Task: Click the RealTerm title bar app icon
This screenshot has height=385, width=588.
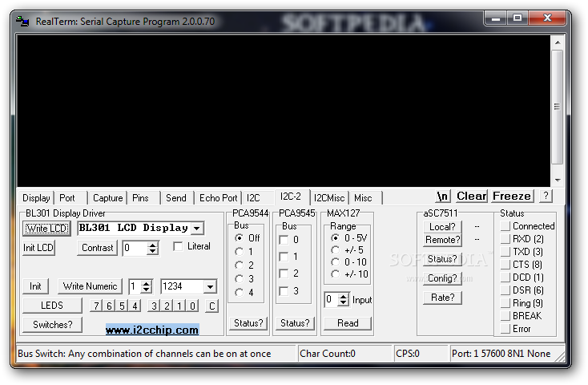Action: (x=22, y=21)
